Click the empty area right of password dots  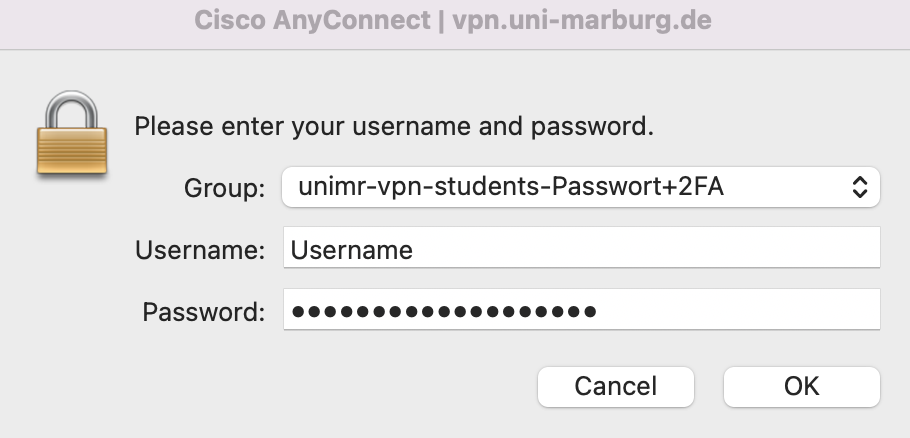click(737, 309)
